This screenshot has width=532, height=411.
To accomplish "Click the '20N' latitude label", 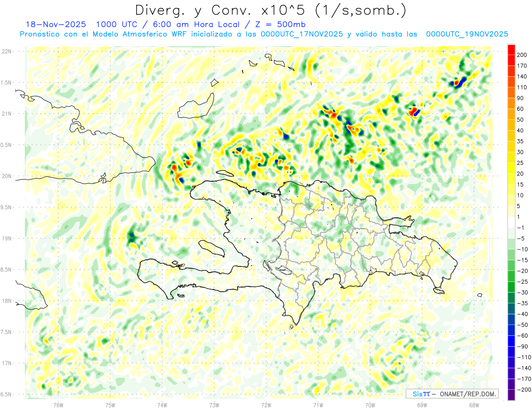I will [x=6, y=176].
